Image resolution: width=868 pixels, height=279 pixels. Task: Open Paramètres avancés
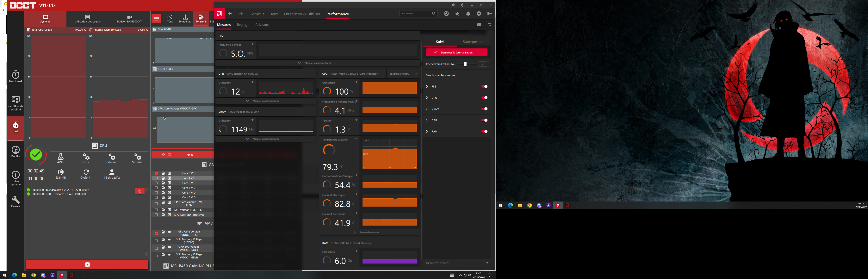point(457,263)
